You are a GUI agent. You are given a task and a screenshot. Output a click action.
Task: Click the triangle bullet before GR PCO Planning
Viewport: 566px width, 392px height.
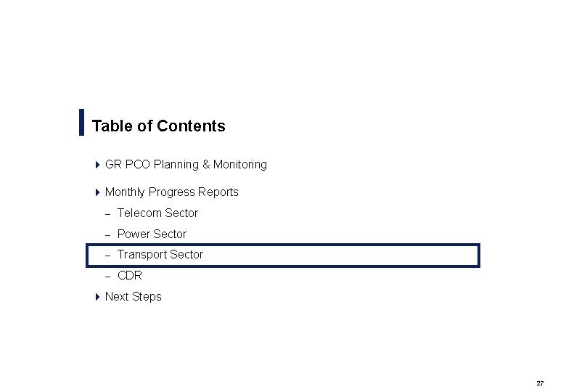pyautogui.click(x=97, y=165)
